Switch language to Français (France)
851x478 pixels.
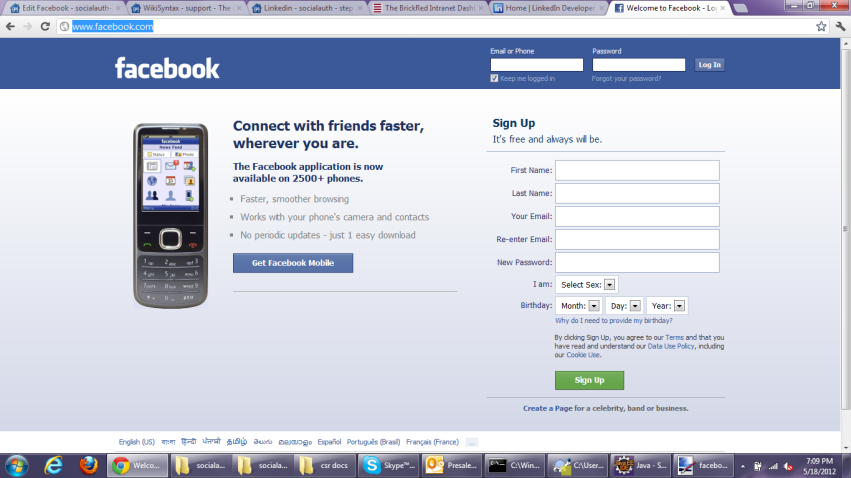click(432, 442)
